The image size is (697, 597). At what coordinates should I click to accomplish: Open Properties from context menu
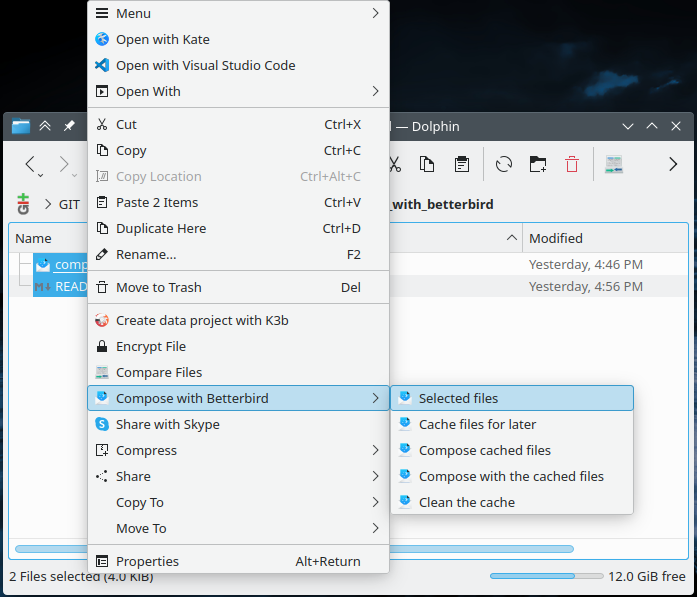click(x=238, y=561)
